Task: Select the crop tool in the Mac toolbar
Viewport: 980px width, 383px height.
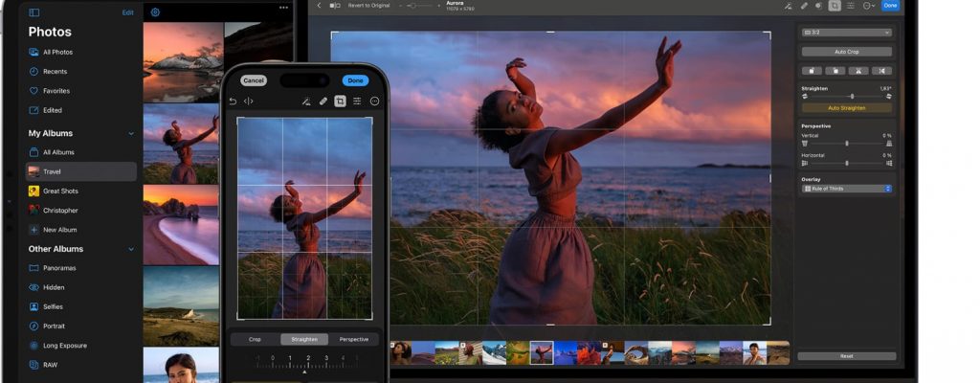Action: point(834,6)
